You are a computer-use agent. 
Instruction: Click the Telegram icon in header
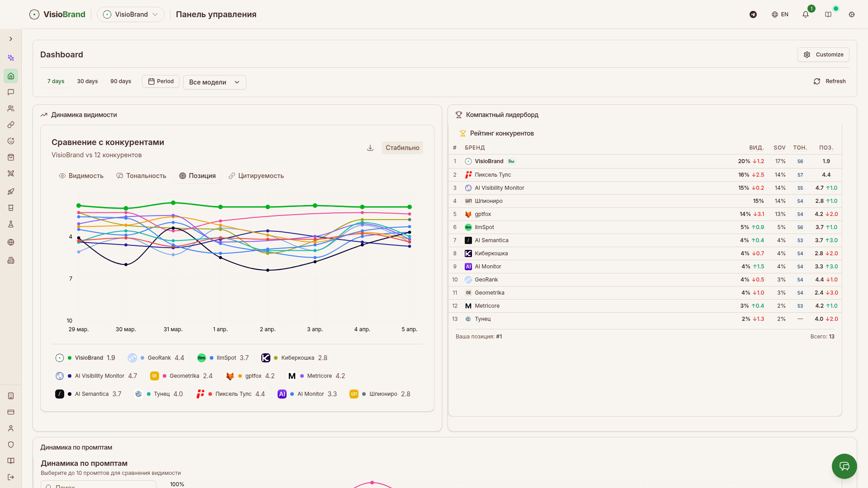(753, 14)
